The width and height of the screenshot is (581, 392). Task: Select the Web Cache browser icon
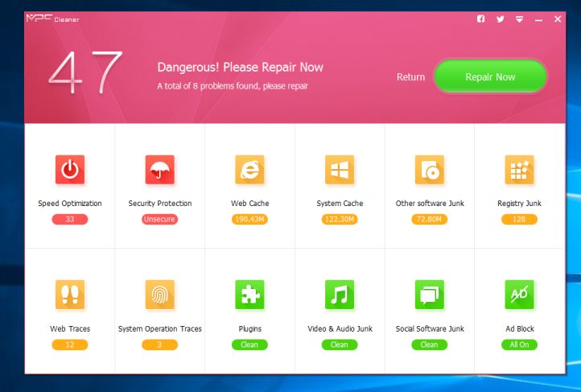tap(249, 170)
